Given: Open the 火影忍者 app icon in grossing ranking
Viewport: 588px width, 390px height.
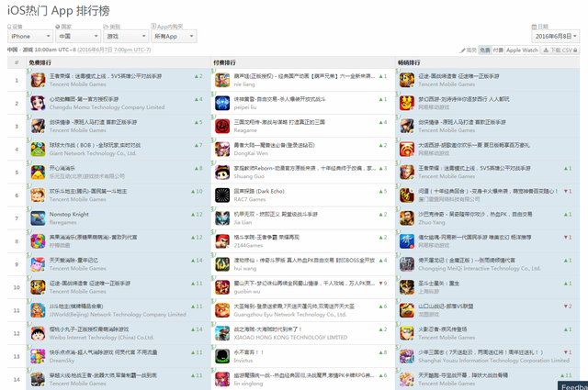Looking at the screenshot, I should pos(407,333).
